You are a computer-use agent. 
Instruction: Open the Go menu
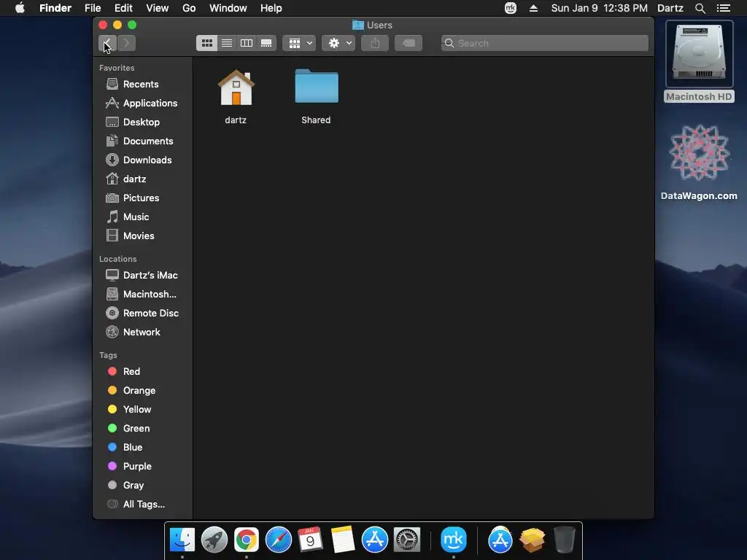pyautogui.click(x=189, y=8)
